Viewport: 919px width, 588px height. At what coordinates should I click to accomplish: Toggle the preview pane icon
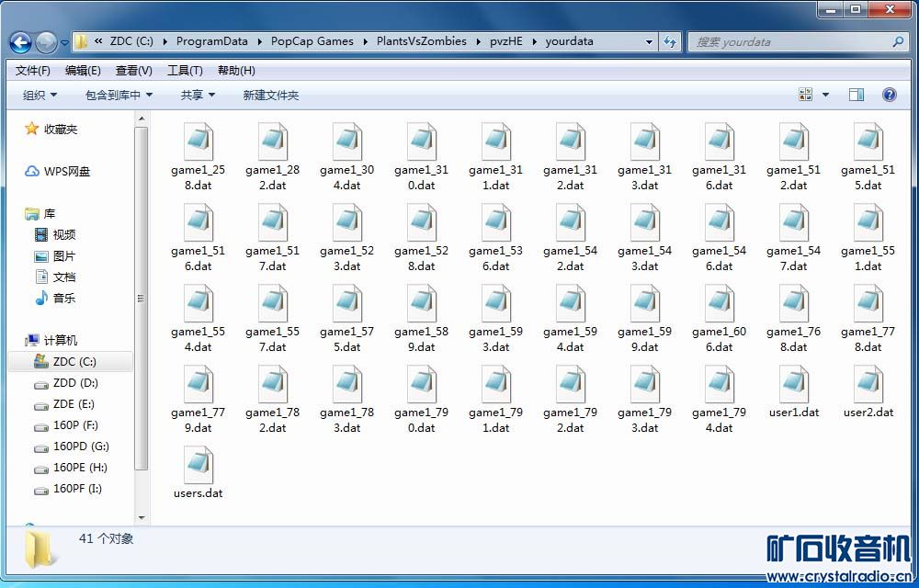[x=856, y=95]
